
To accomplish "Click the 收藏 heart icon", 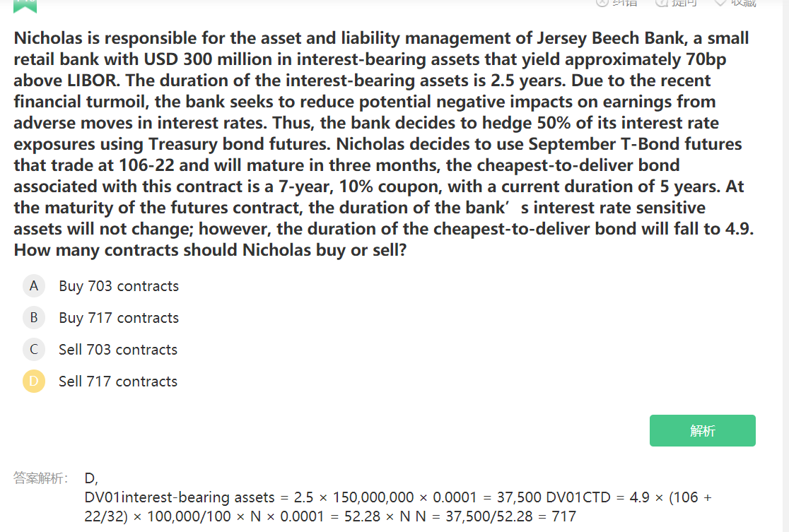I will 720,3.
